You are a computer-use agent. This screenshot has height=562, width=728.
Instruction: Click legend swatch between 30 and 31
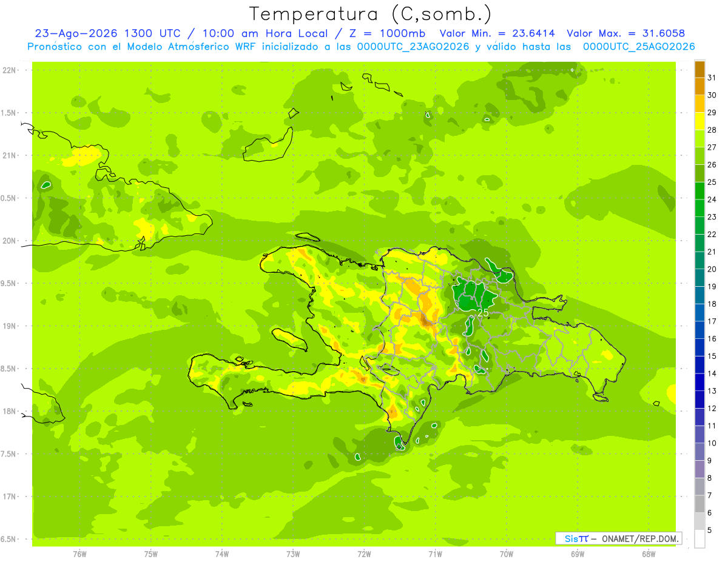699,87
